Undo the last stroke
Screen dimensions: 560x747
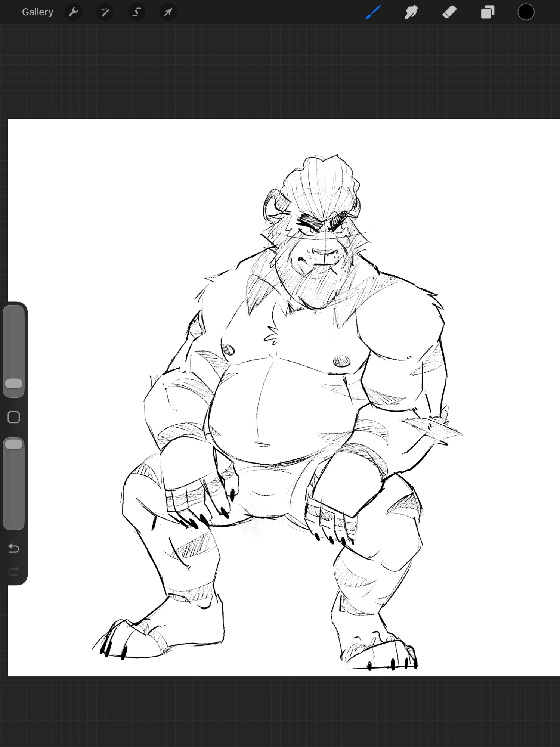pos(14,548)
